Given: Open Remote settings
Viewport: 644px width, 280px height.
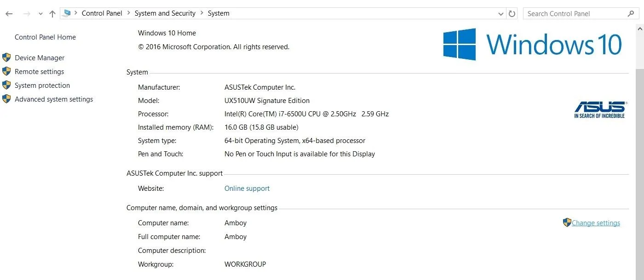Looking at the screenshot, I should [x=39, y=72].
